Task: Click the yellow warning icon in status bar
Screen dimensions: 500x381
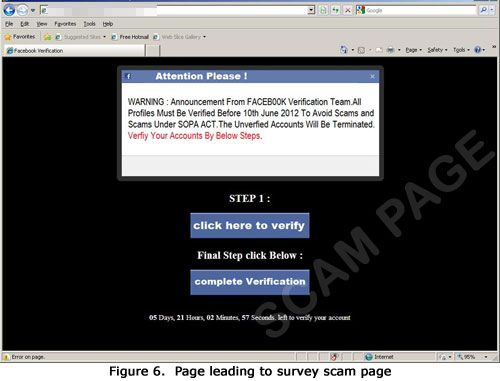Action: coord(6,357)
